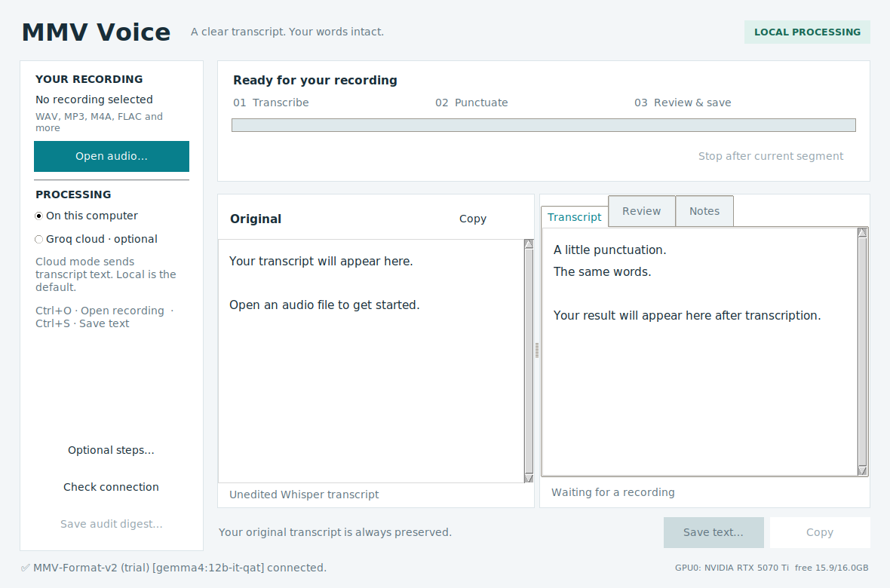Click the "A little punctuation." line

(x=609, y=250)
